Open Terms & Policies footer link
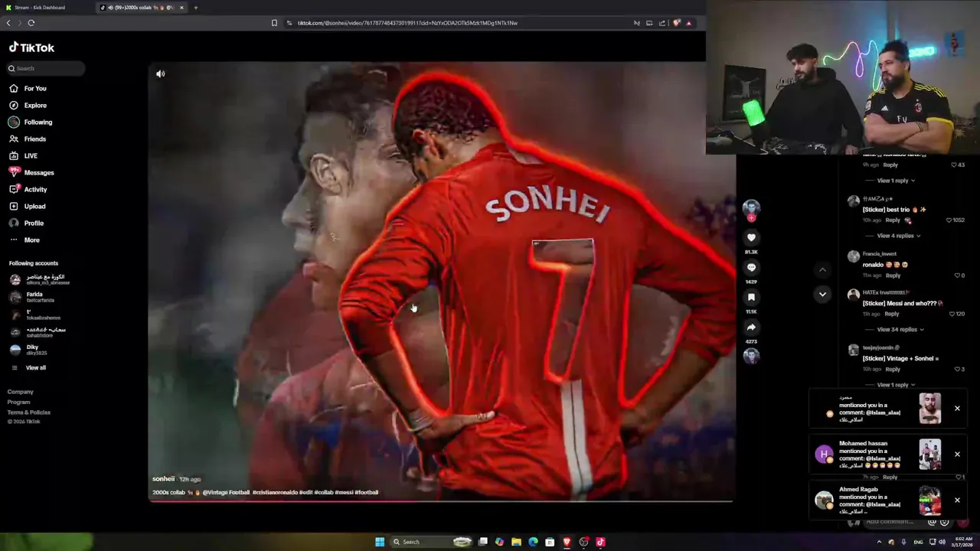This screenshot has height=551, width=980. coord(29,412)
